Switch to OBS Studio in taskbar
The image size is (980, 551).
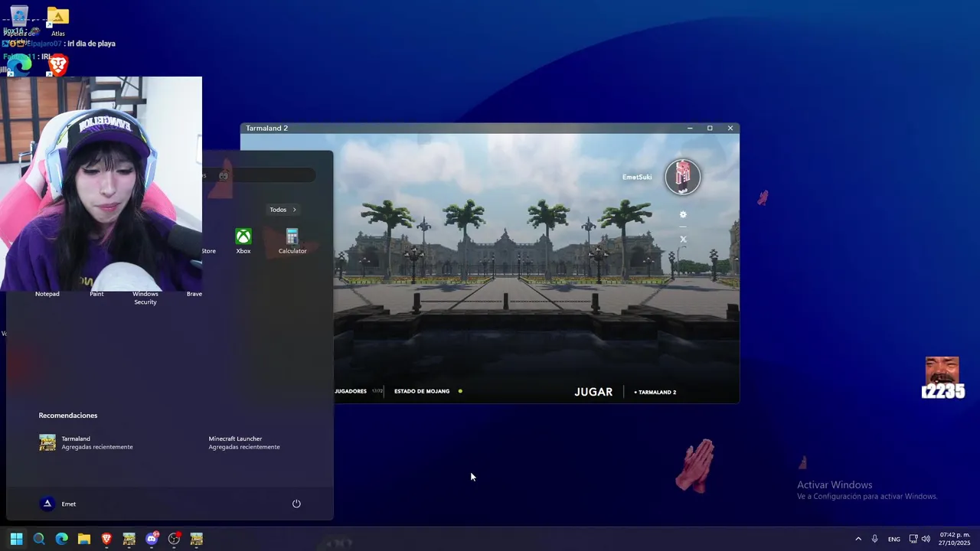point(174,539)
